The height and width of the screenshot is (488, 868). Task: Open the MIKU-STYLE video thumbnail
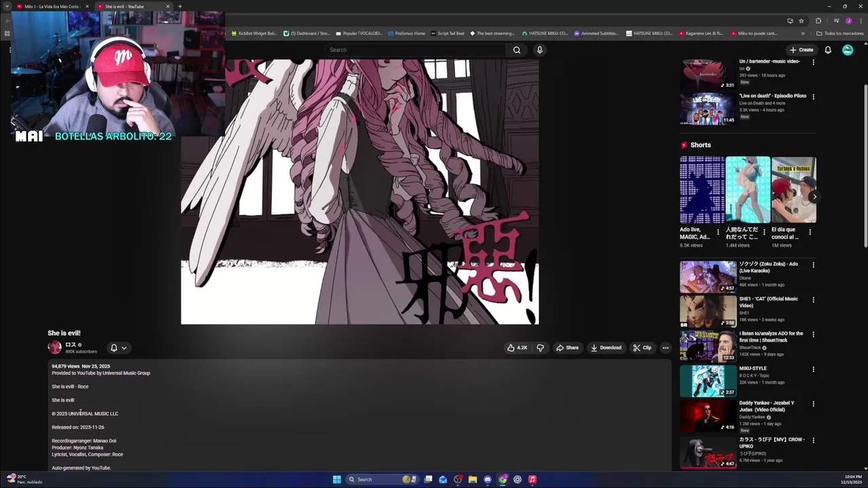click(708, 381)
